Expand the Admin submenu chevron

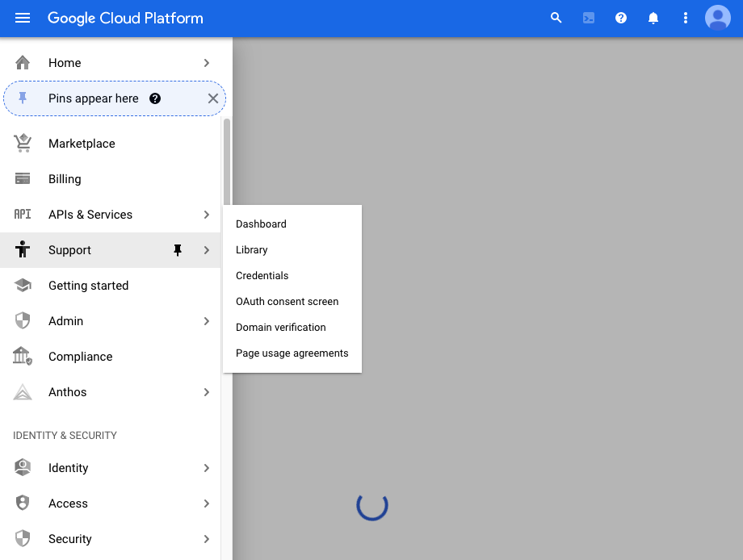(206, 321)
